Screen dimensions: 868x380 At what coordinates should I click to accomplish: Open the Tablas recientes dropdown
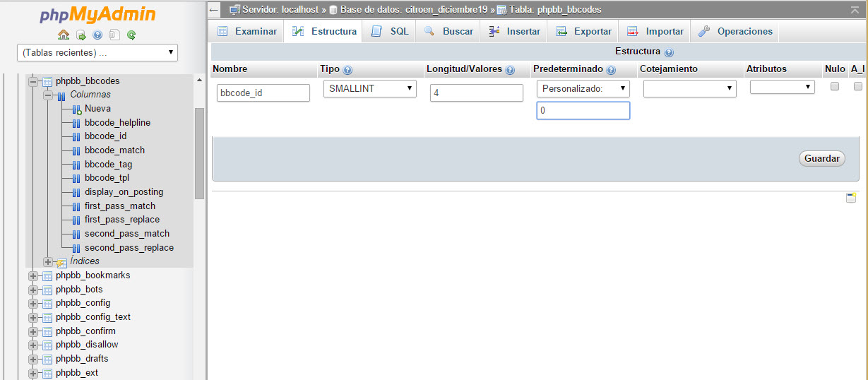(x=97, y=52)
